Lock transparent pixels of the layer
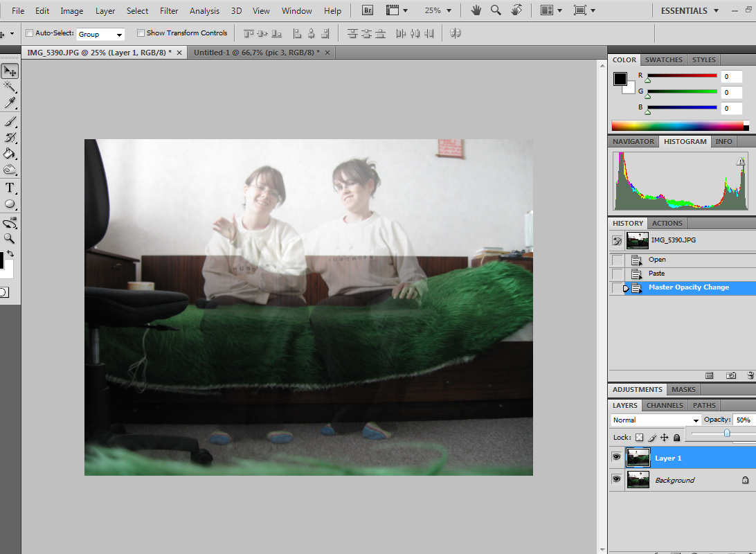The image size is (756, 554). coord(639,438)
